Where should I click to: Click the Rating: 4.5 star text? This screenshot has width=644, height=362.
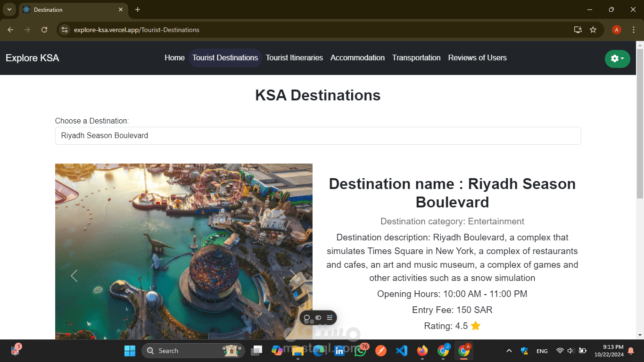pos(452,326)
